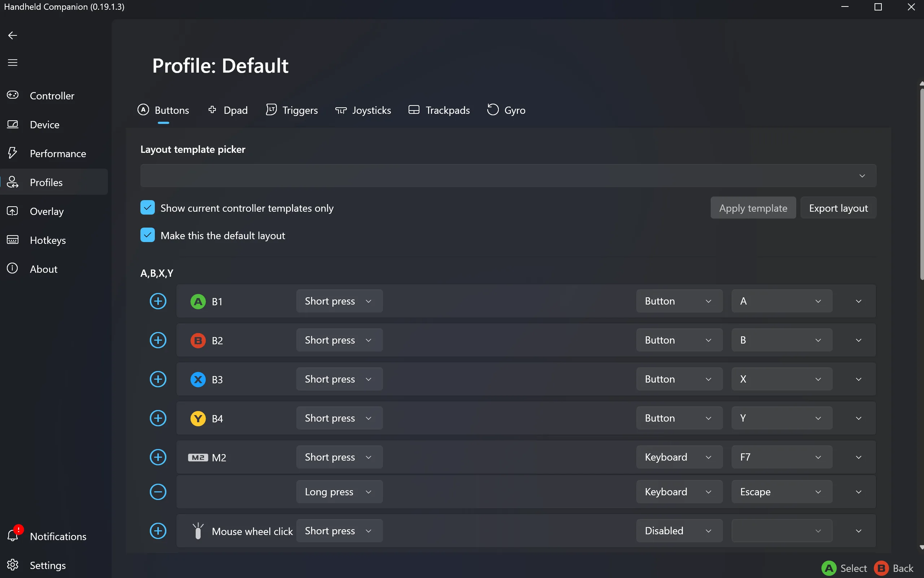The width and height of the screenshot is (924, 578).
Task: Switch to the Dpad tab
Action: coord(228,110)
